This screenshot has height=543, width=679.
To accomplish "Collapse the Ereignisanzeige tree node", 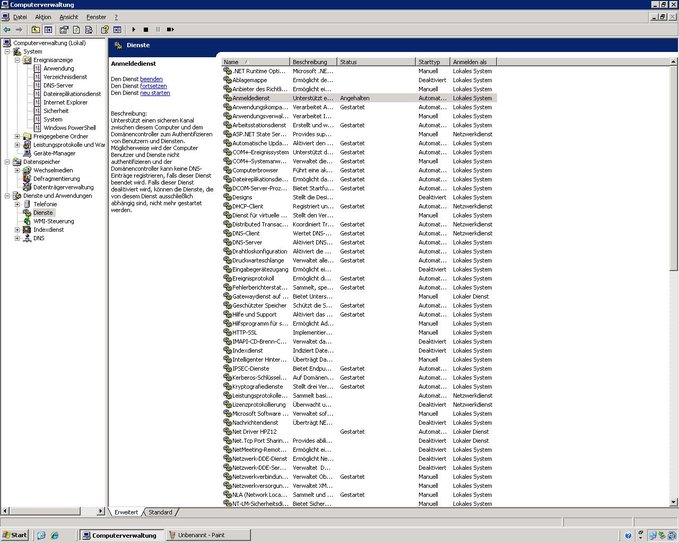I will [x=17, y=60].
